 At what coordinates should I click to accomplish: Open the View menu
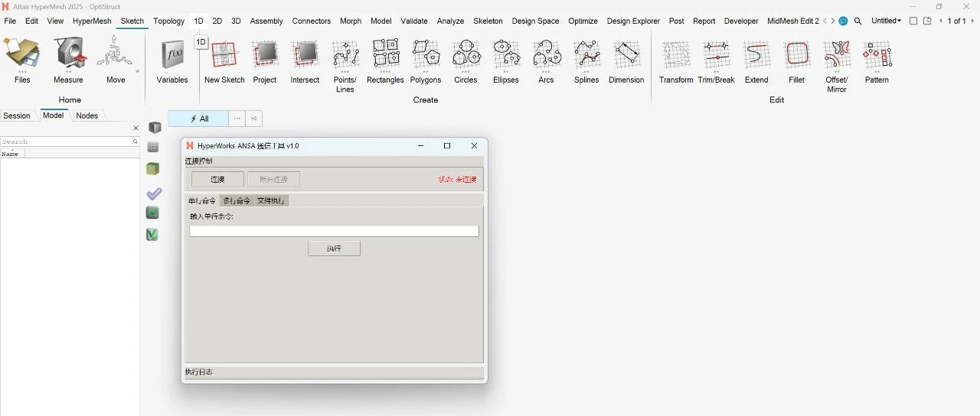tap(55, 21)
